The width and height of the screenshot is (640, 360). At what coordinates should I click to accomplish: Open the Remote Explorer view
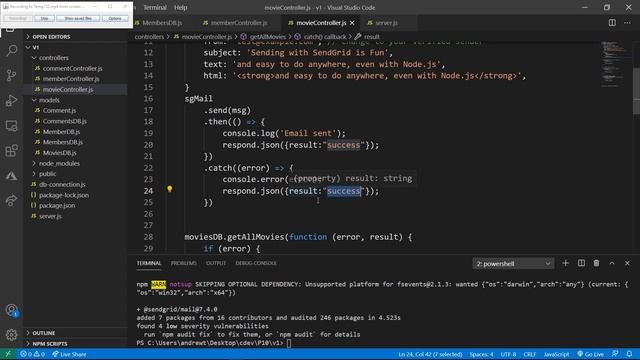click(11, 126)
